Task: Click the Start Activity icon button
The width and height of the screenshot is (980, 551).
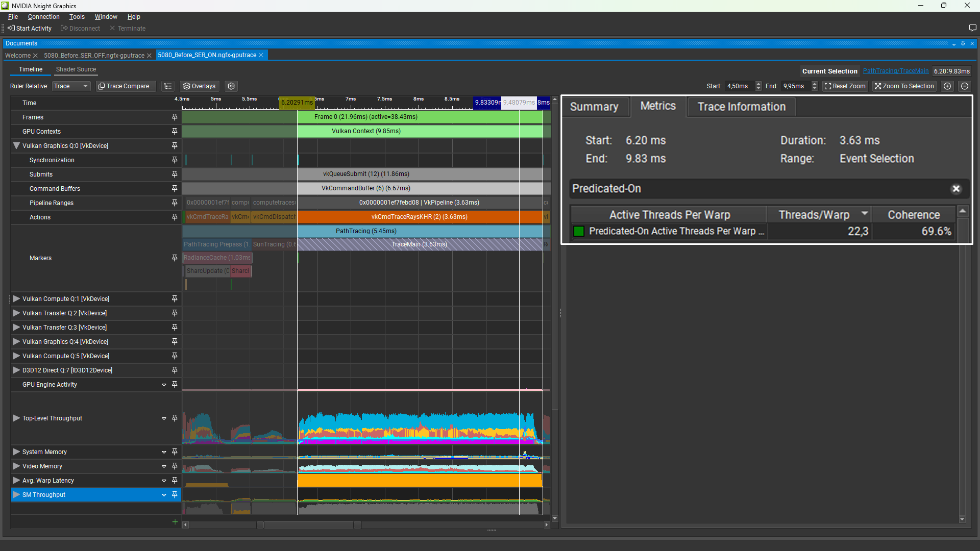Action: point(30,29)
